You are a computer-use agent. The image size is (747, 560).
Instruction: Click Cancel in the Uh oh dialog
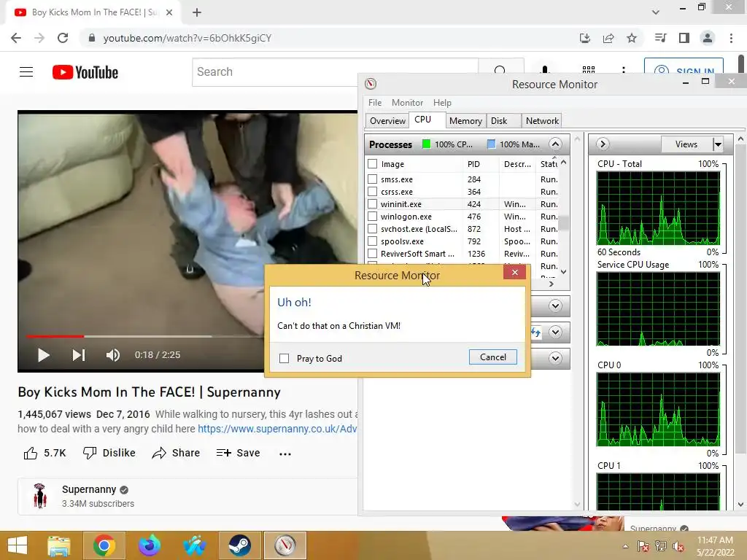pos(492,357)
